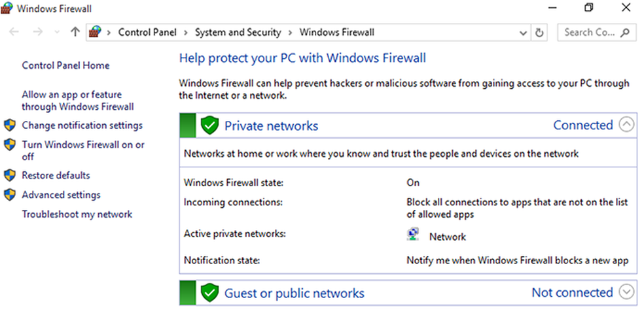The image size is (644, 334).
Task: Select System and Security breadcrumb
Action: (x=238, y=32)
